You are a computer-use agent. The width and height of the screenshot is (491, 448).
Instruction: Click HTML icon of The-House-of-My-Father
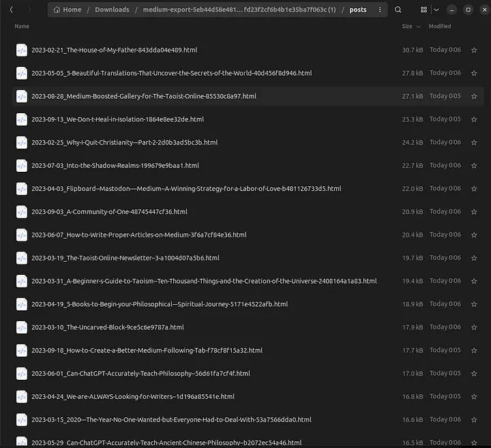pyautogui.click(x=22, y=50)
